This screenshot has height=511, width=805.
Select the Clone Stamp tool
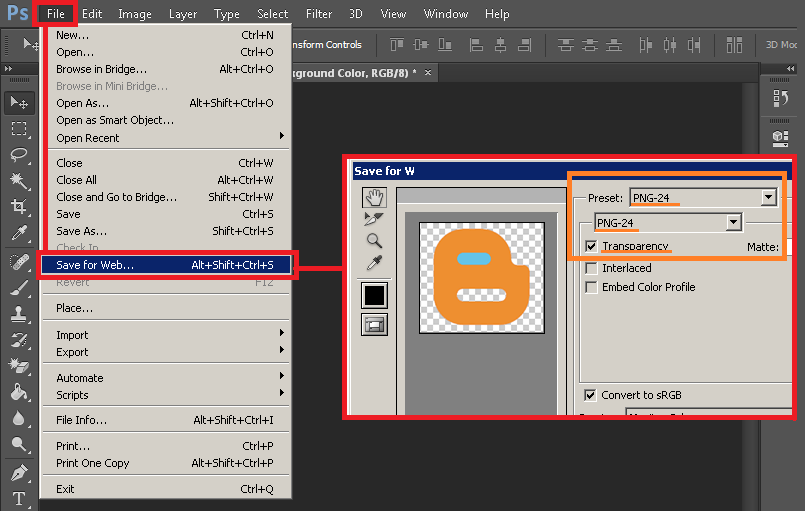click(x=20, y=314)
